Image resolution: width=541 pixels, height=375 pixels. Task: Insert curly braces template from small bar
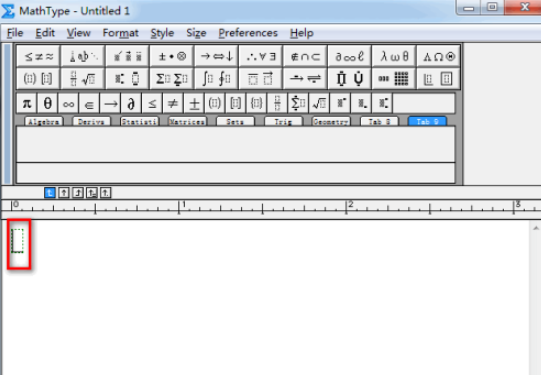(x=256, y=103)
